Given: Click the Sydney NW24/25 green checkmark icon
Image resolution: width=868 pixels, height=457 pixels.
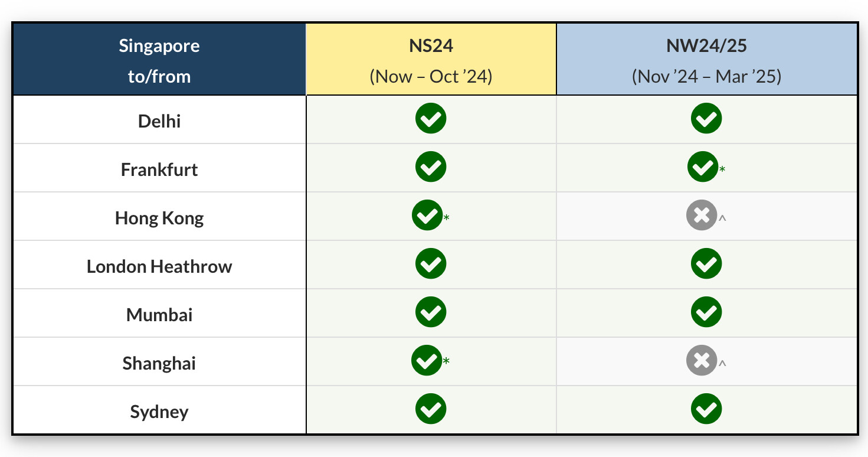Looking at the screenshot, I should click(x=706, y=409).
